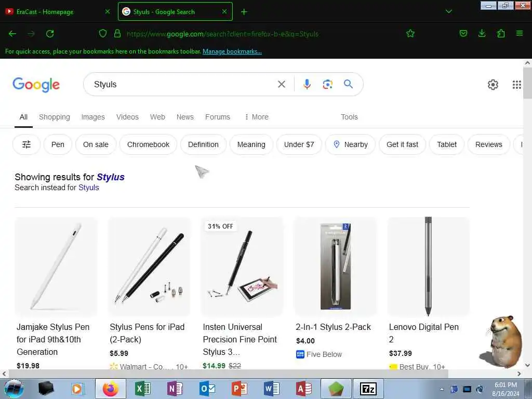Image resolution: width=532 pixels, height=399 pixels.
Task: Open the Lenovo Digital Pen 2 listing
Action: [x=424, y=333]
